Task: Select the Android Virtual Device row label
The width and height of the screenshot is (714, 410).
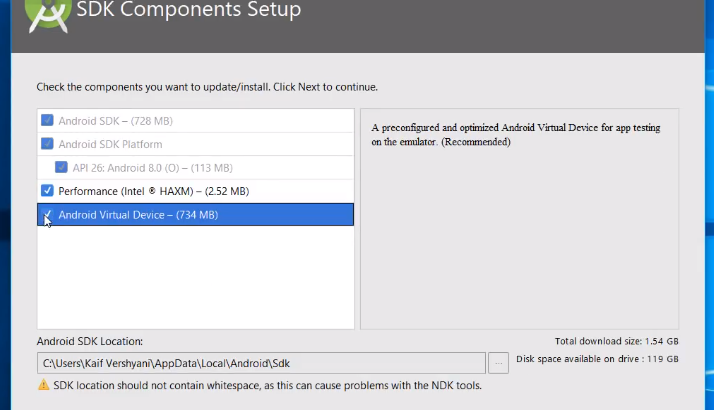Action: coord(138,214)
